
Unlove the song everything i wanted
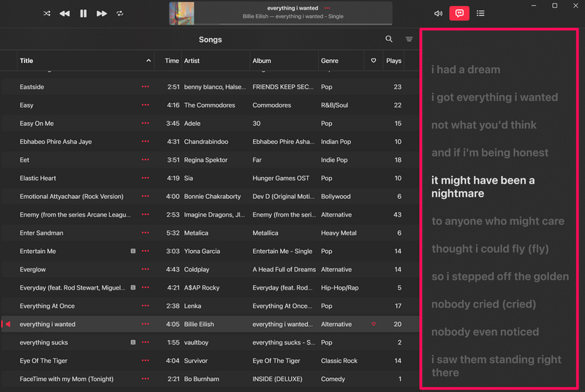tap(374, 325)
